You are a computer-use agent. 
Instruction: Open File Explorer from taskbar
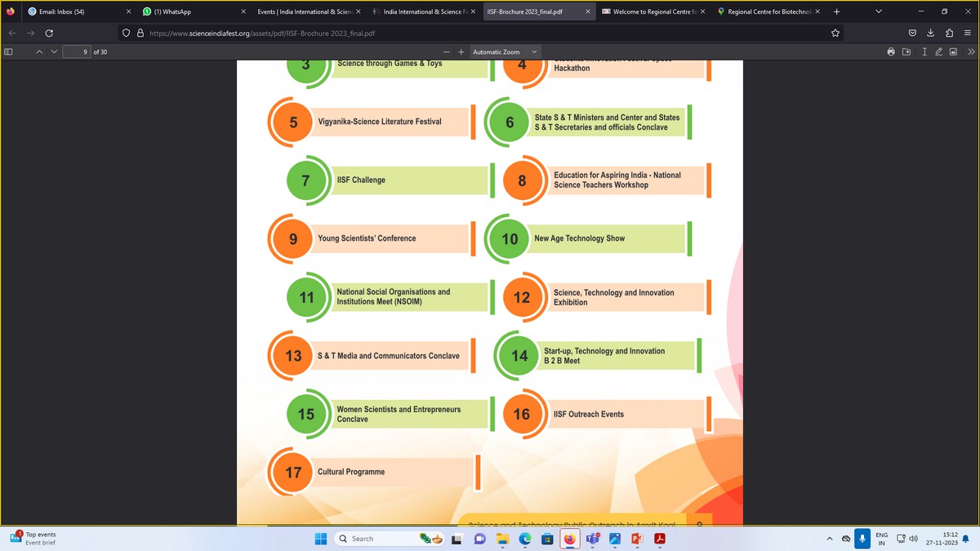(502, 539)
